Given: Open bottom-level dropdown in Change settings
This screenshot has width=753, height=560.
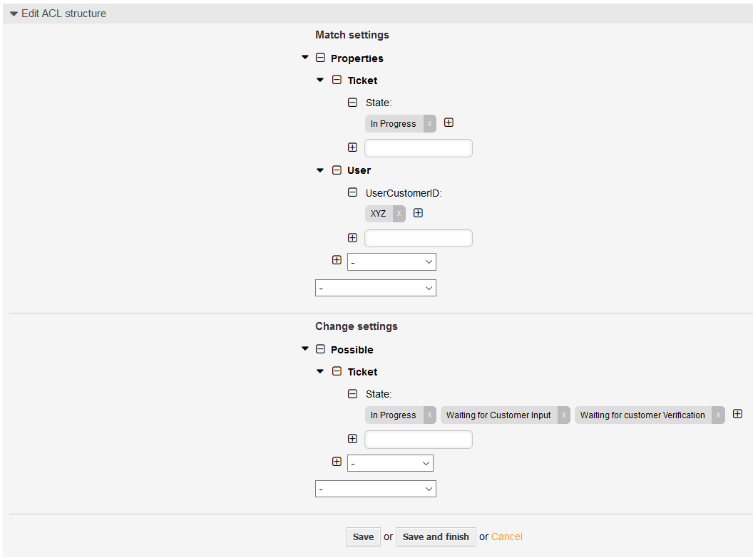Looking at the screenshot, I should 375,489.
